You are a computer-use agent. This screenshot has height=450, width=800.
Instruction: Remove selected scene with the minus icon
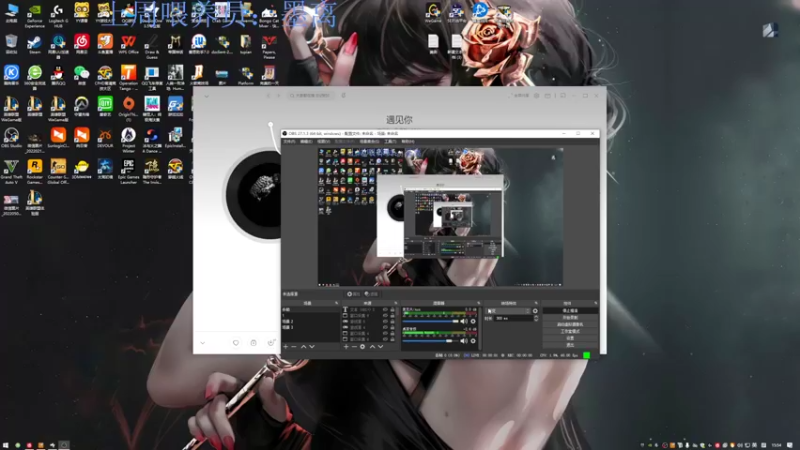pyautogui.click(x=294, y=346)
